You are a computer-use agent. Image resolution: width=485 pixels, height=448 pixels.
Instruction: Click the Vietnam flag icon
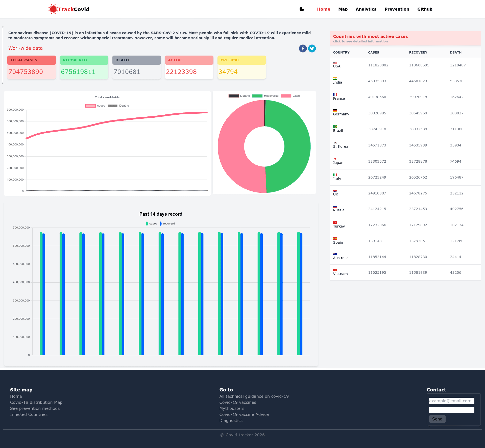pos(335,270)
